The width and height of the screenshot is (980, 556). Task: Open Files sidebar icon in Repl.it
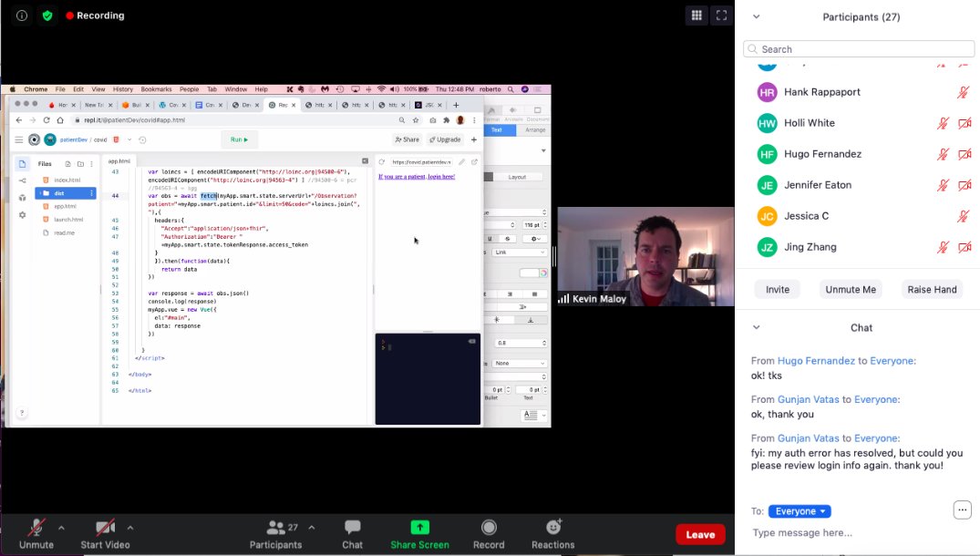tap(23, 164)
